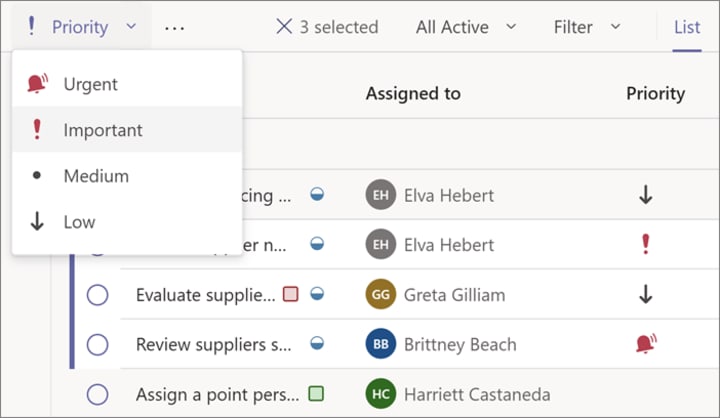
Task: Select Urgent priority from the menu
Action: coord(90,84)
